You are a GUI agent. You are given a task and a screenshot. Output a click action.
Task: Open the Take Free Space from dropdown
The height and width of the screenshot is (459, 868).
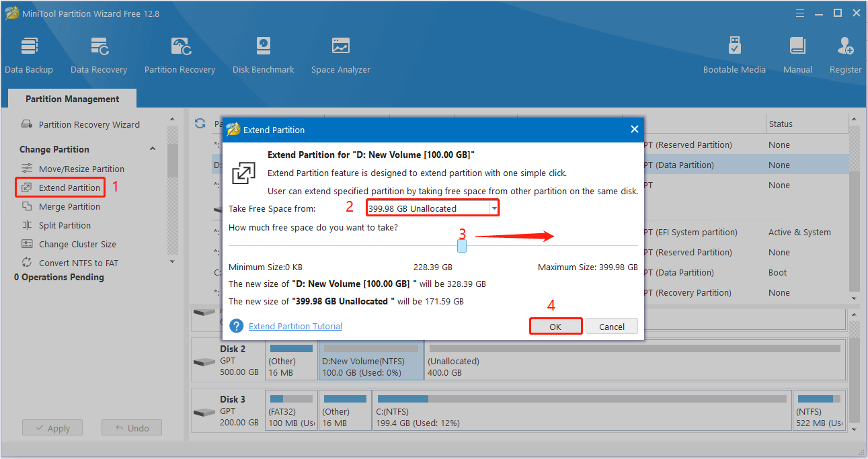click(x=494, y=208)
